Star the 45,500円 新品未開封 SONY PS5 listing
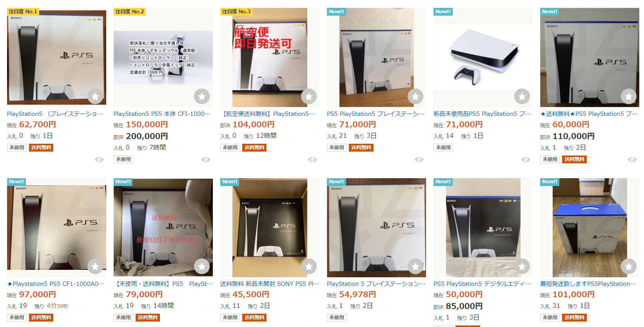The height and width of the screenshot is (327, 644). (308, 267)
